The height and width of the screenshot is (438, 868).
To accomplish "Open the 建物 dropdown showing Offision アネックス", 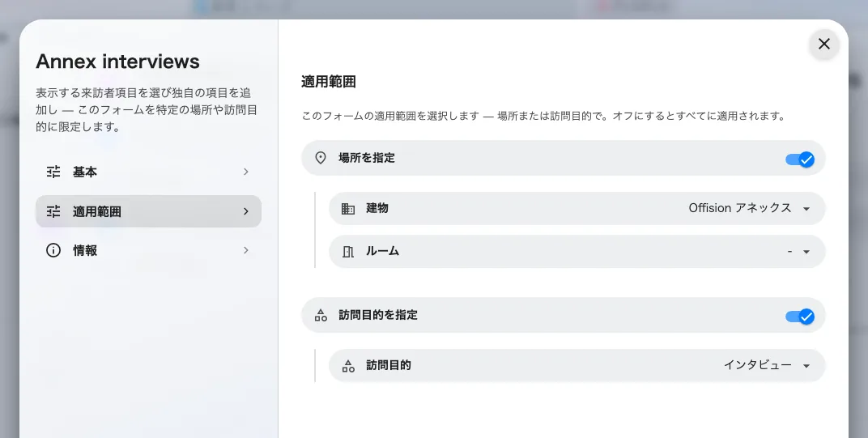I will (x=577, y=208).
